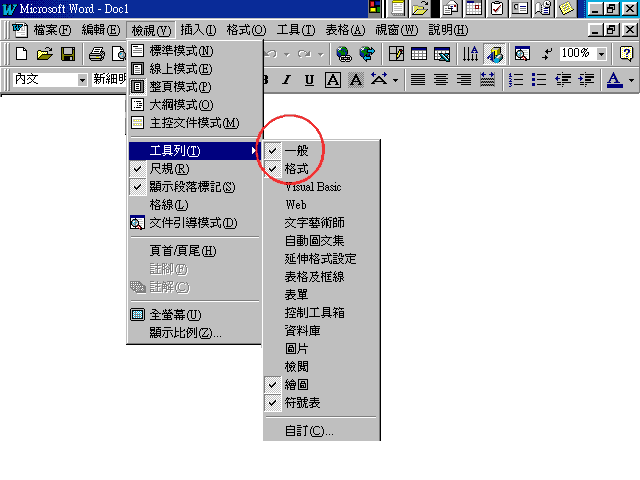Click the Word document icon in menu bar
The image size is (640, 480).
click(x=19, y=30)
